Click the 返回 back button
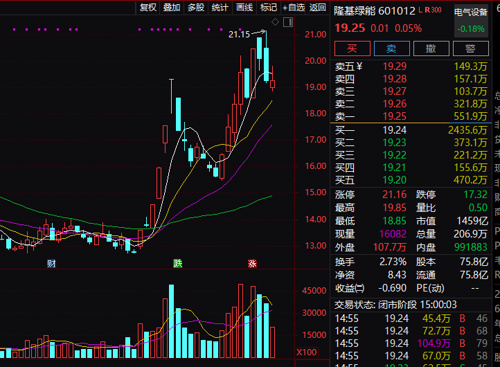 pyautogui.click(x=317, y=7)
